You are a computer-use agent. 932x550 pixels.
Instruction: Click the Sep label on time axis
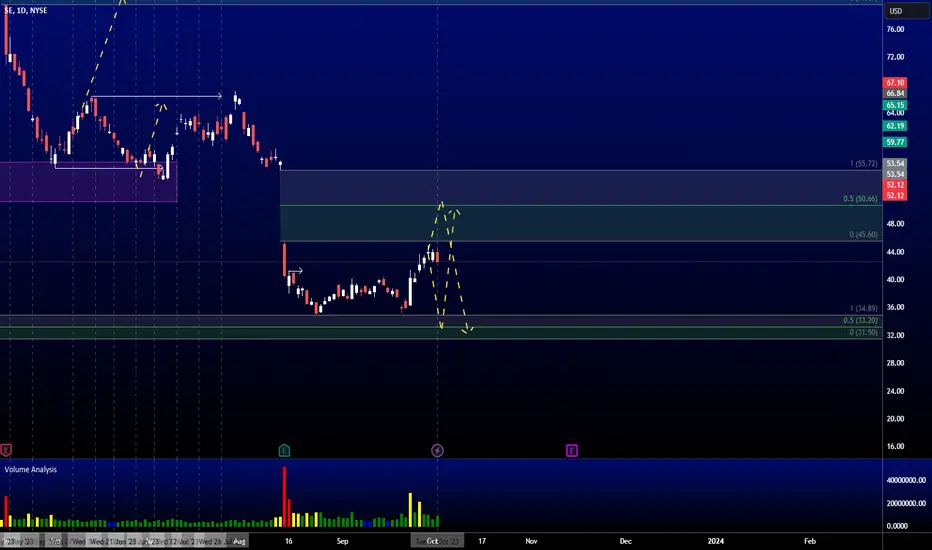tap(342, 541)
